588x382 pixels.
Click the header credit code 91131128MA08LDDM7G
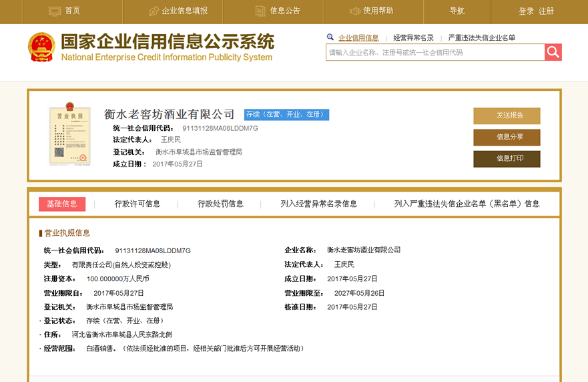click(x=220, y=128)
